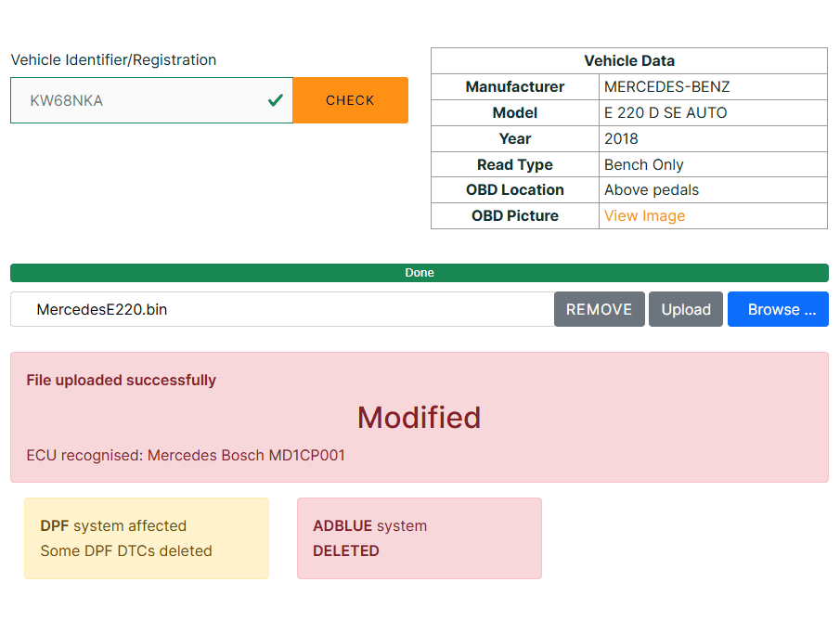The image size is (840, 621).
Task: Select the 'File uploaded successfully' message
Action: pyautogui.click(x=121, y=380)
